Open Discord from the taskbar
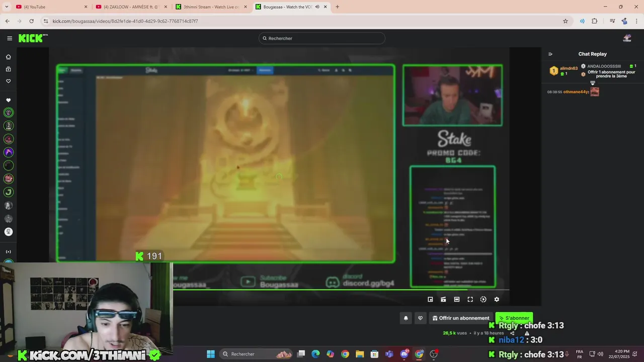Viewport: 644px width, 362px height. 404,354
